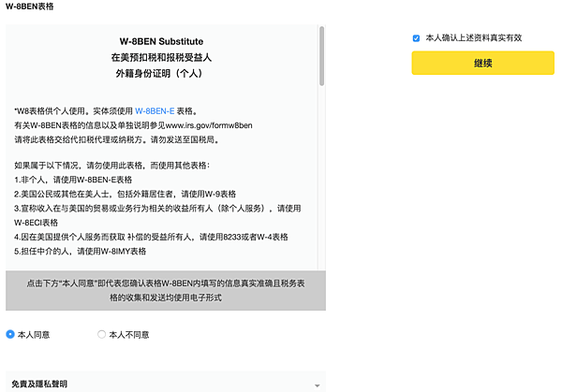The image size is (562, 392).
Task: Click the 外籍身份证明（个人）heading line
Action: 161,73
